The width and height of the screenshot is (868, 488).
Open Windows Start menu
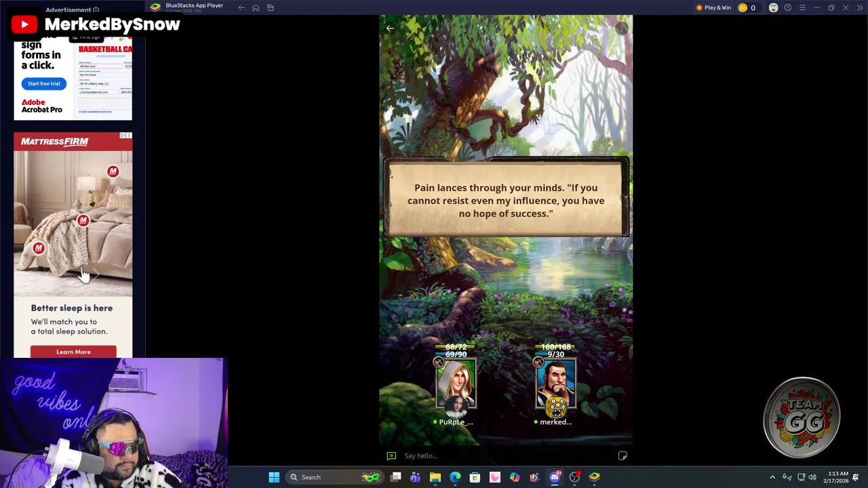coord(274,477)
